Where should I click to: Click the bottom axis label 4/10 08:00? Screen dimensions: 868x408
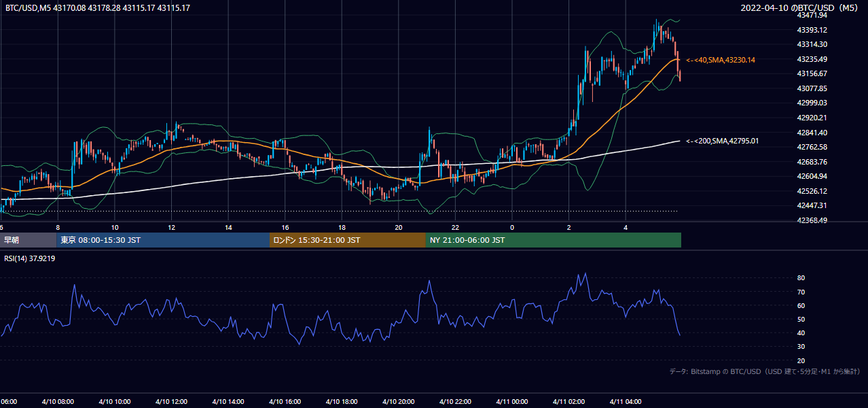[x=58, y=402]
